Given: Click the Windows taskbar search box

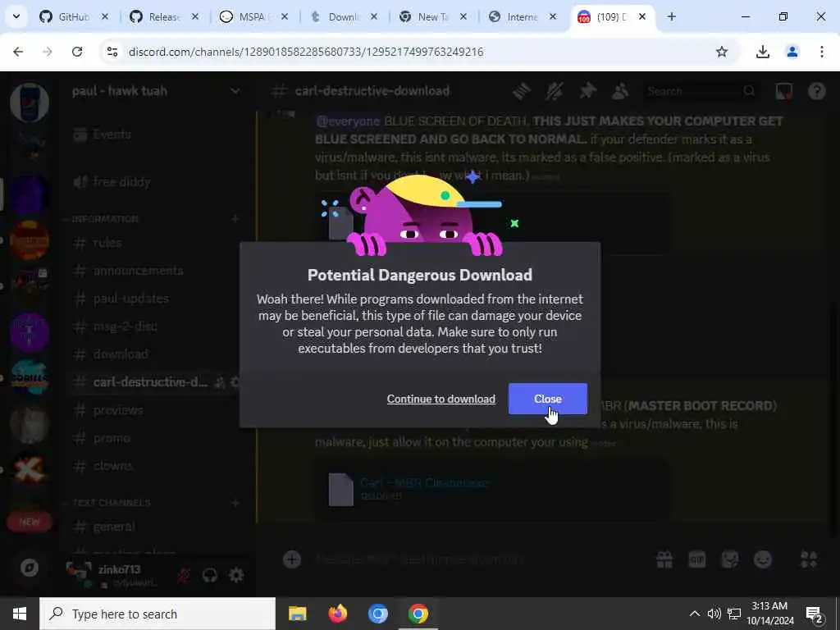Looking at the screenshot, I should 157,614.
